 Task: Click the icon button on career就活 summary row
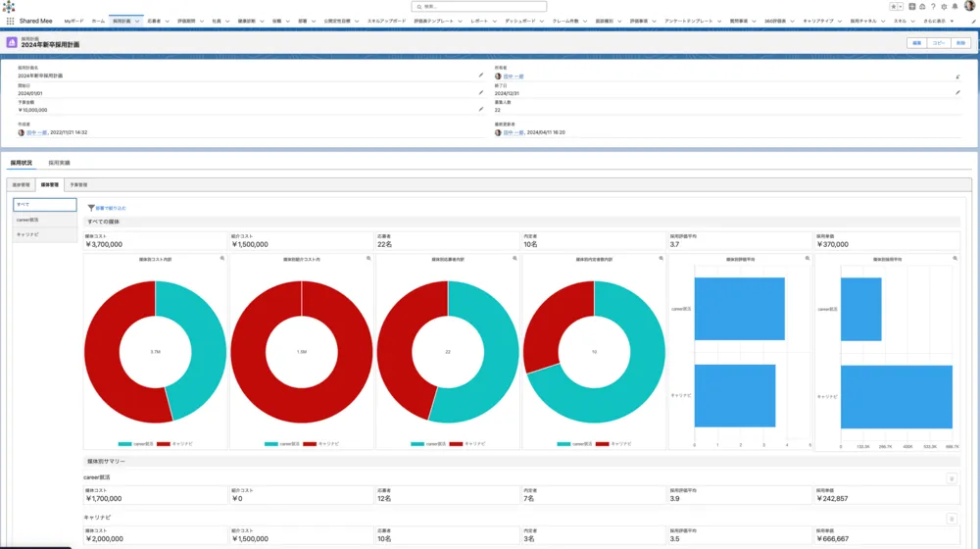click(x=951, y=478)
